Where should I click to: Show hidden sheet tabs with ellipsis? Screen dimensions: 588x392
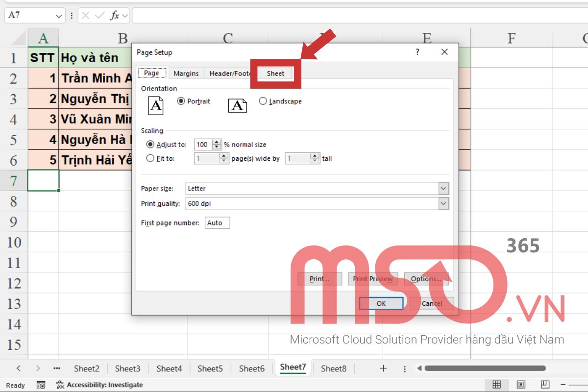click(57, 368)
